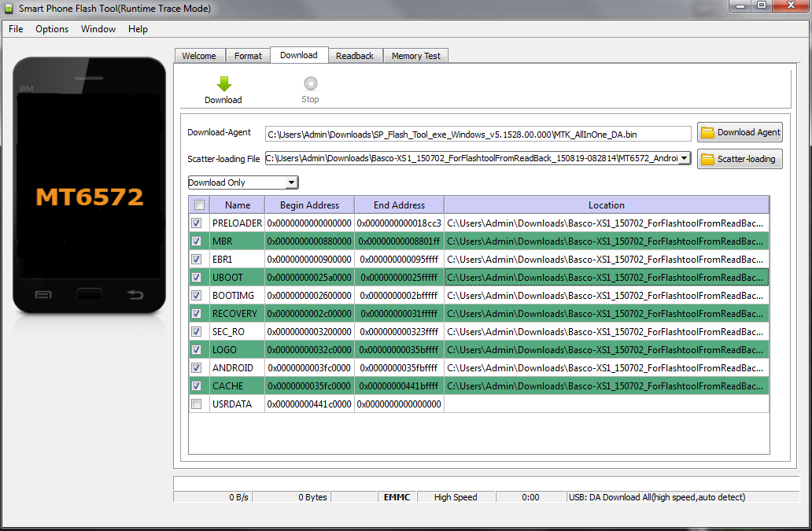
Task: Switch to the Readback tab
Action: pyautogui.click(x=355, y=56)
